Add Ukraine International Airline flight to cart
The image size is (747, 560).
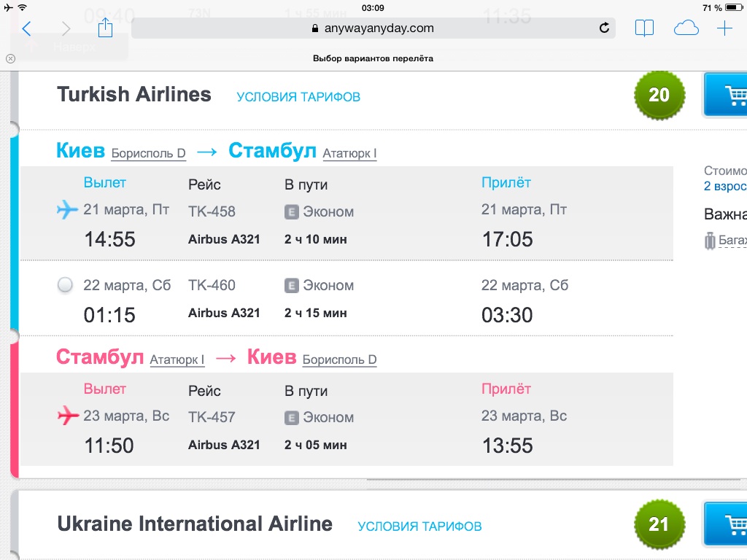click(x=727, y=524)
